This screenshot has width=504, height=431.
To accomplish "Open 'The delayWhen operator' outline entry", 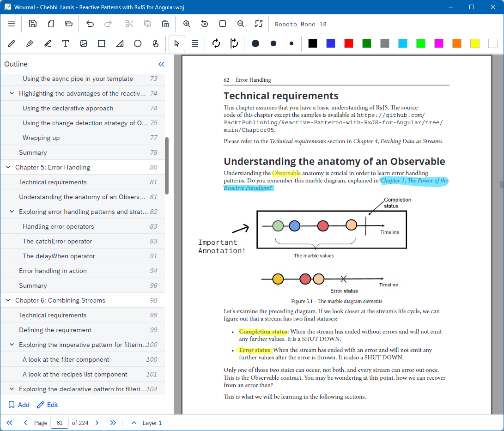I will [x=83, y=256].
